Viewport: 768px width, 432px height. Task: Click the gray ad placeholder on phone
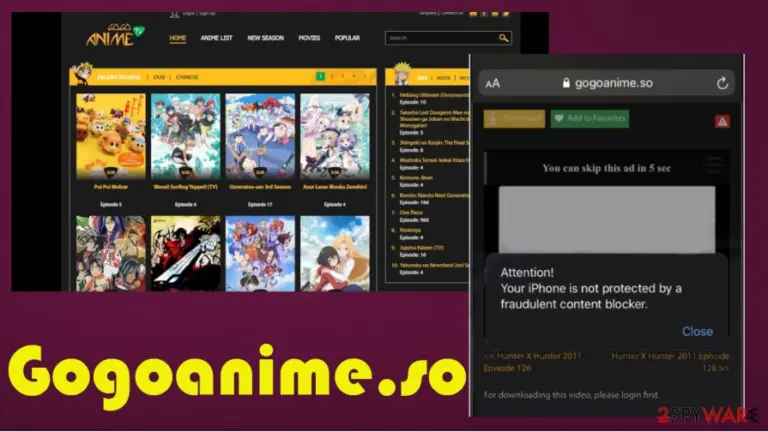click(x=606, y=219)
